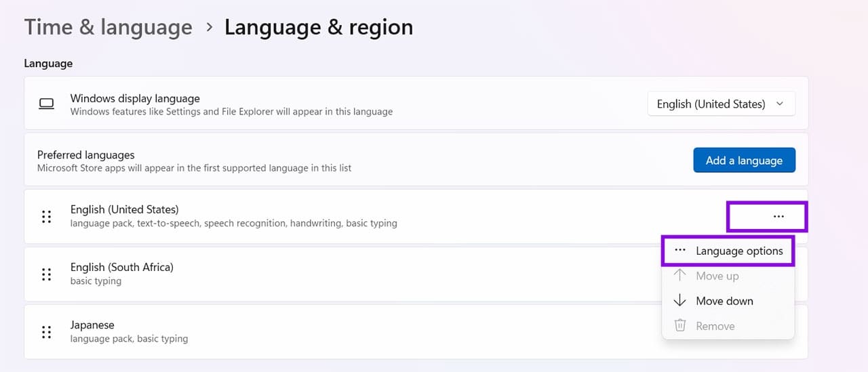Click the up-arrow icon beside Move up
The image size is (868, 372).
pos(679,276)
